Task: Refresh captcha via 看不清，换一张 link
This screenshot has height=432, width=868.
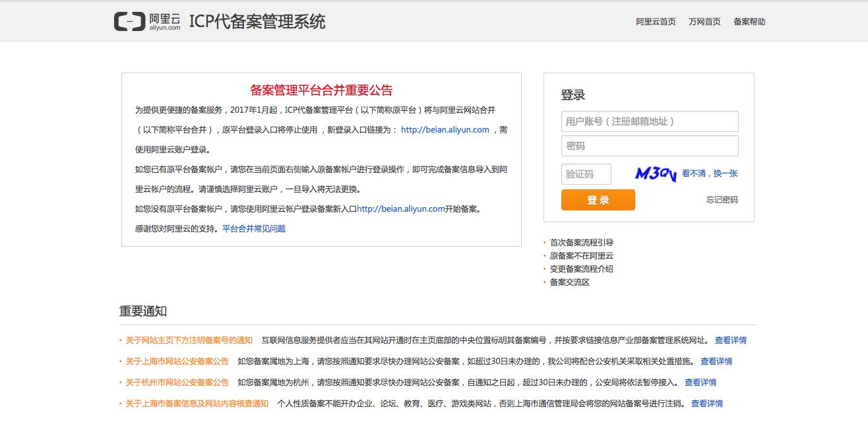Action: tap(710, 173)
